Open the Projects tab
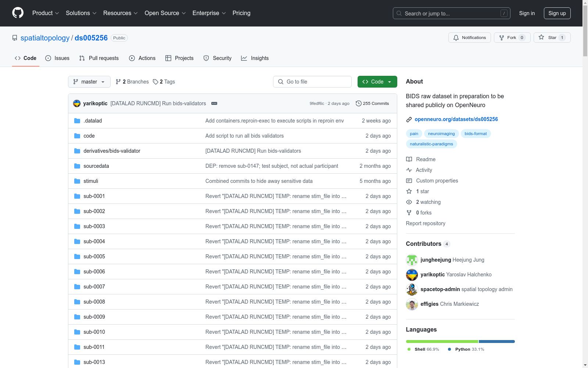Viewport: 588px width, 368px height. click(179, 58)
